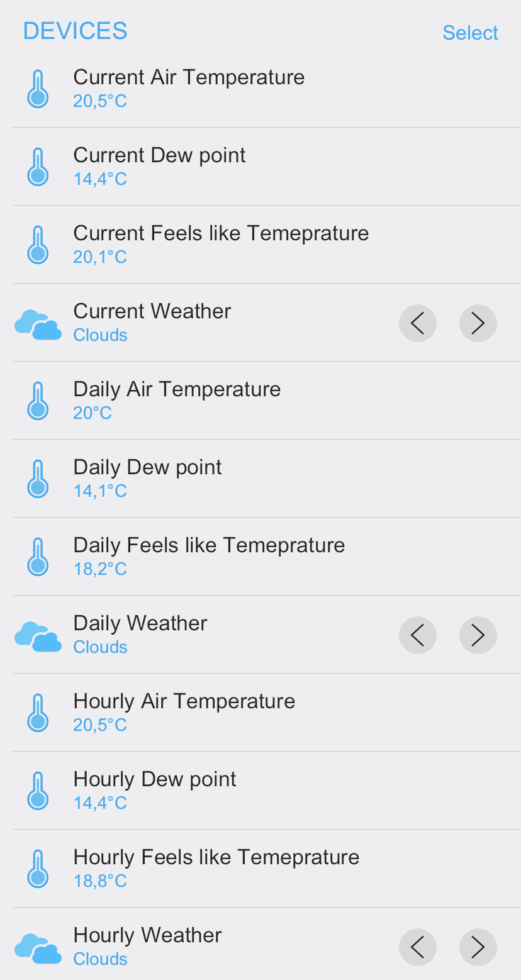Image resolution: width=521 pixels, height=980 pixels.
Task: Click the Hourly Feels like thermometer icon
Action: point(38,869)
